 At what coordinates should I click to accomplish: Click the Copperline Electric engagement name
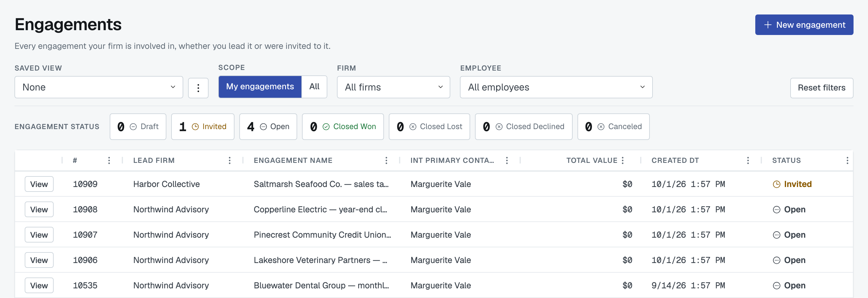pos(320,210)
